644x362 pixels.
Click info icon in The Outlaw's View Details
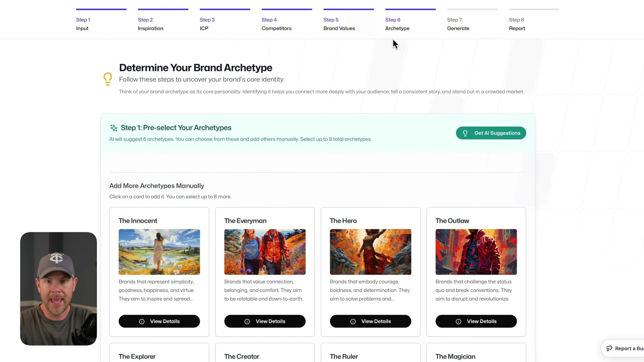tap(459, 321)
